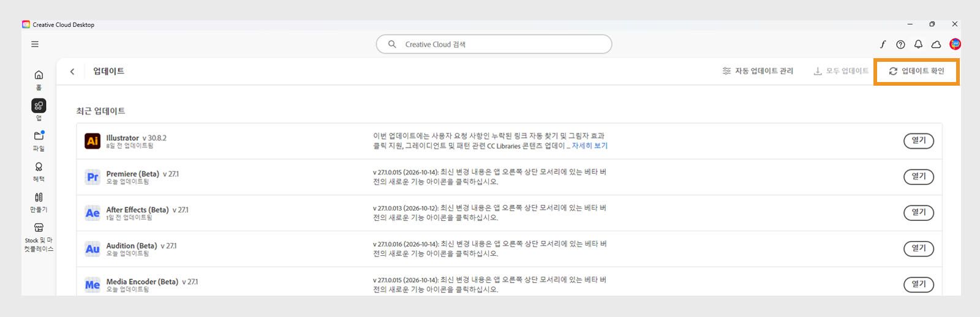The height and width of the screenshot is (317, 980).
Task: Click 모두 업데이트 button
Action: (841, 71)
